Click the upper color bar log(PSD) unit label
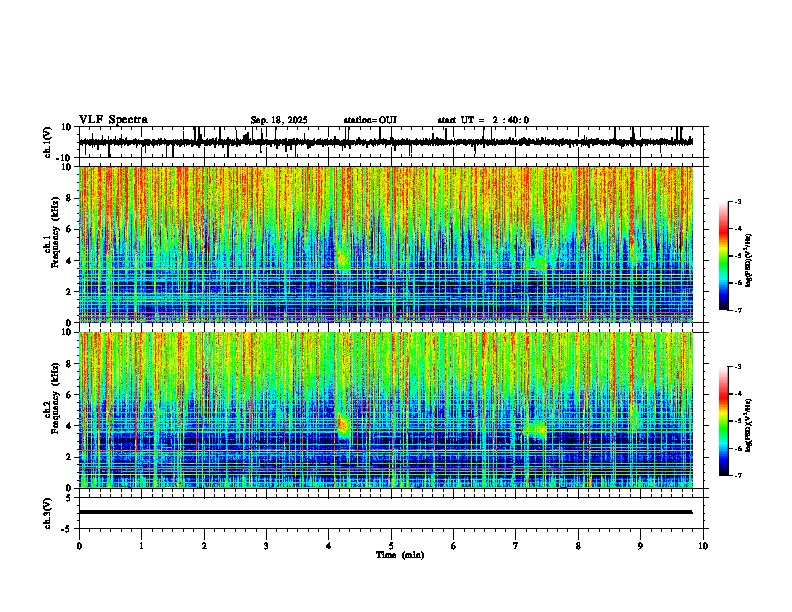The width and height of the screenshot is (792, 612). coord(749,261)
